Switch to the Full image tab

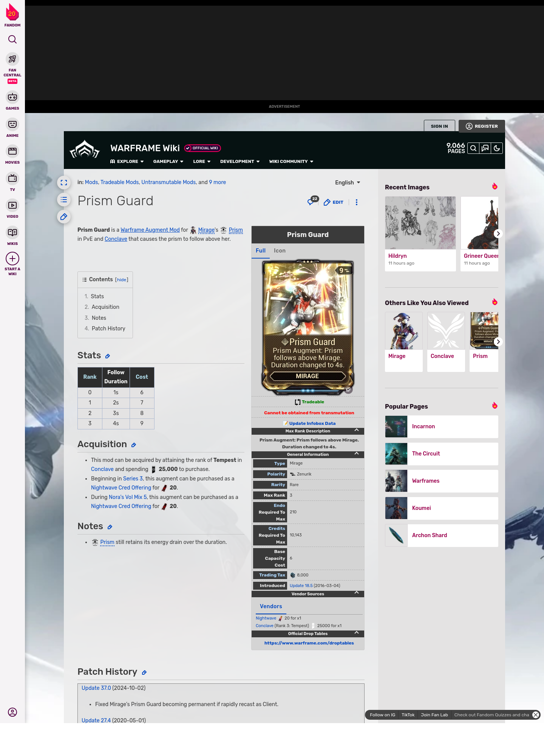(x=261, y=251)
